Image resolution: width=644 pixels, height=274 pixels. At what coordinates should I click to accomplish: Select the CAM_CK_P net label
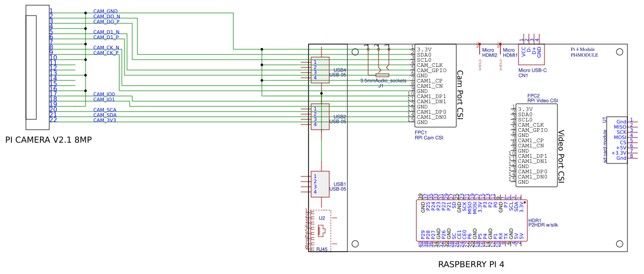pos(106,52)
